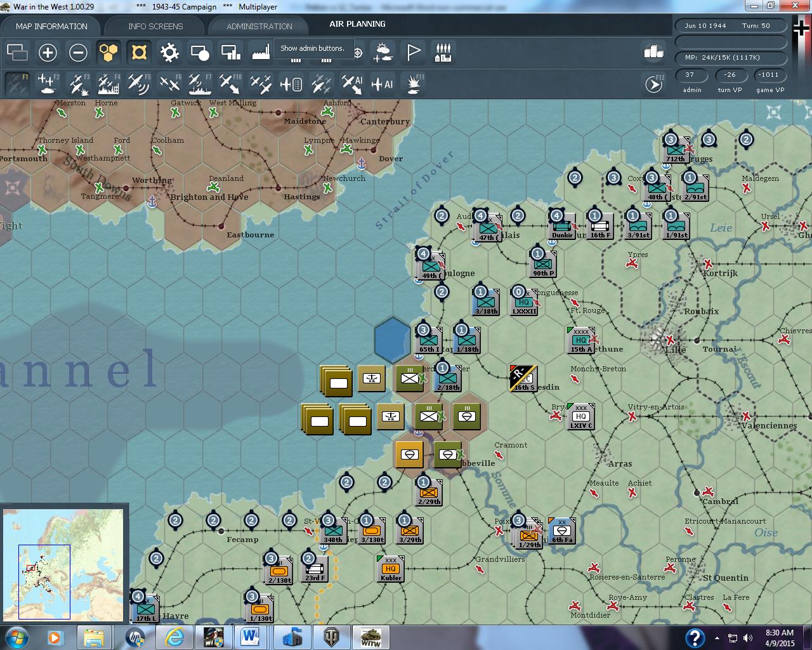This screenshot has height=650, width=812.
Task: Click the soldiers-over-city population icon
Action: click(443, 52)
